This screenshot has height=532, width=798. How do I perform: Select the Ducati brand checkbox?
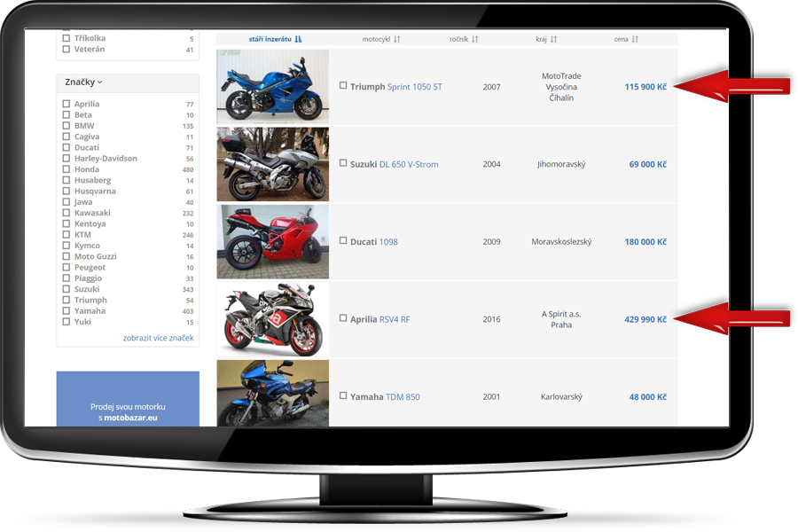[66, 147]
